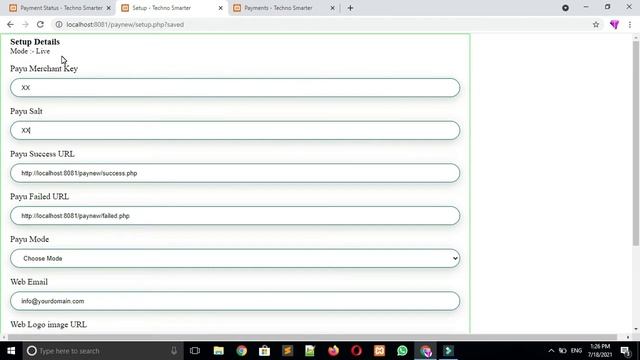640x360 pixels.
Task: Open Notepad++ from taskbar
Action: tap(310, 351)
